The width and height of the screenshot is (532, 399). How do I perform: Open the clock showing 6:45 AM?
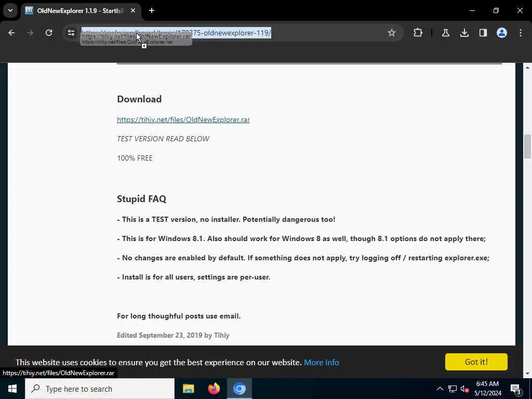pos(487,389)
